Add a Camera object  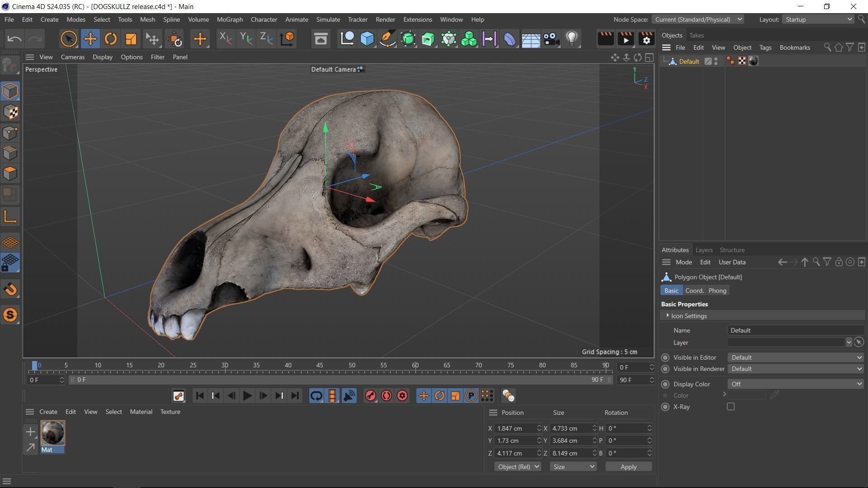pos(551,39)
